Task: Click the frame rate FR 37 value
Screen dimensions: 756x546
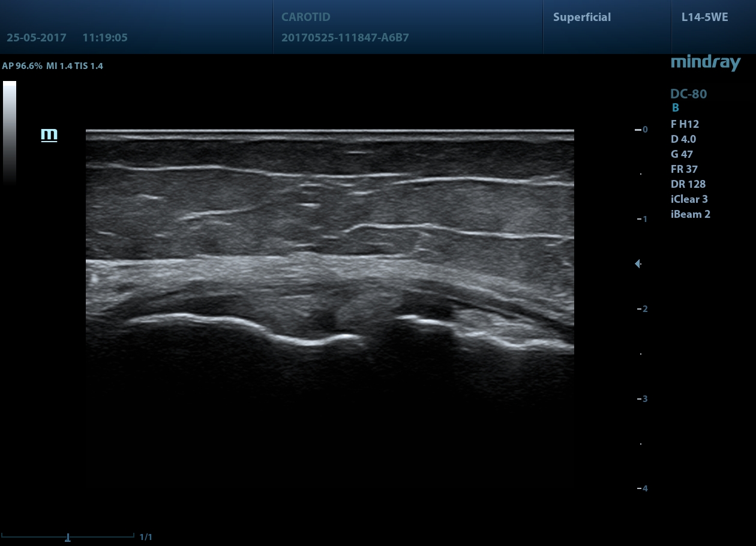Action: click(684, 169)
